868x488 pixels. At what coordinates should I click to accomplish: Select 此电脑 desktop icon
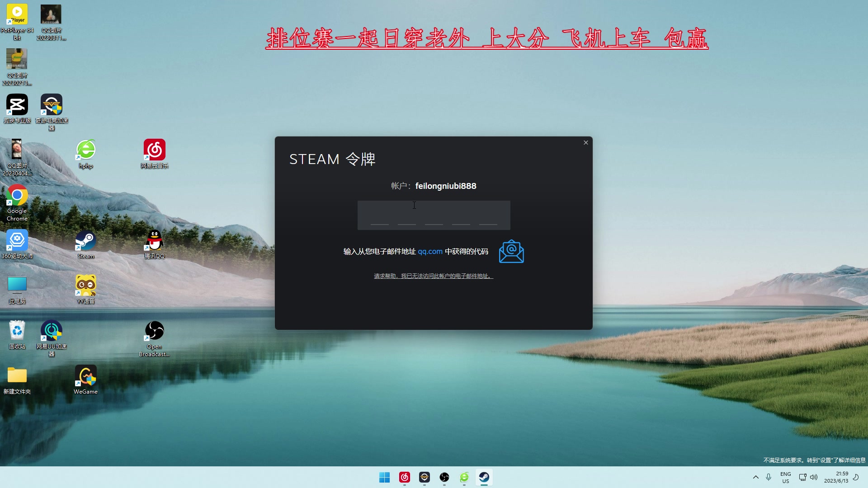pos(17,289)
